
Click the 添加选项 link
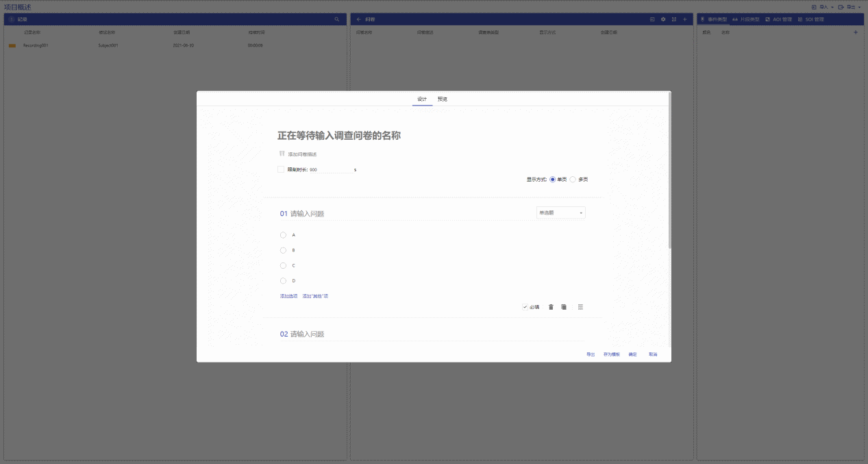(x=288, y=296)
